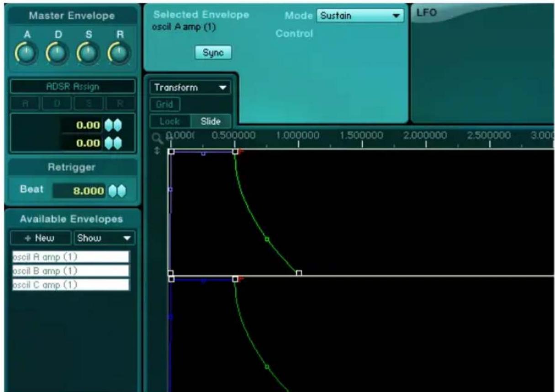Click the Master Envelope panel title
Image resolution: width=555 pixels, height=392 pixels.
pyautogui.click(x=72, y=16)
